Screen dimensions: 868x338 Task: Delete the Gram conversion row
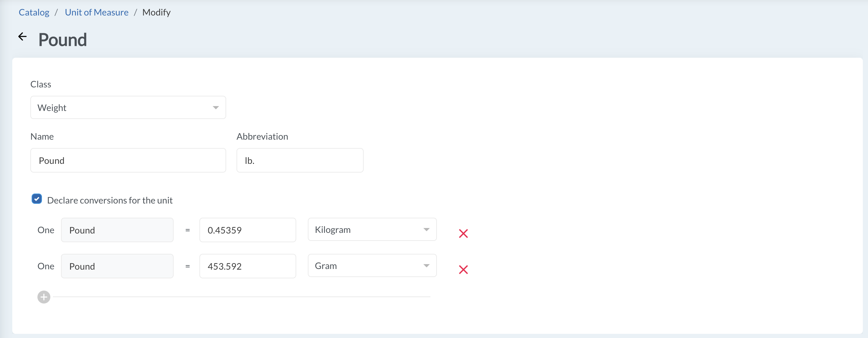pyautogui.click(x=463, y=269)
